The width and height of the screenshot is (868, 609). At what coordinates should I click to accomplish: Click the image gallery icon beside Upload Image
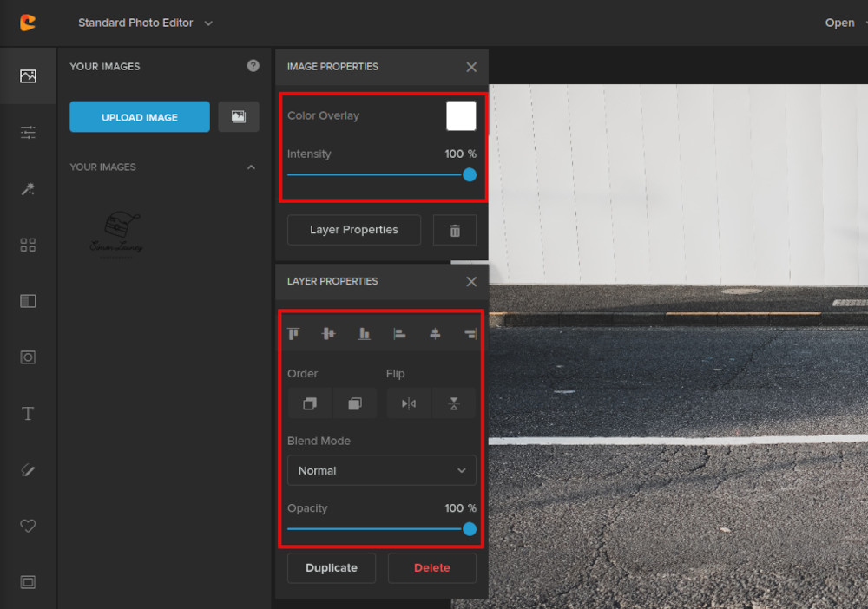239,116
